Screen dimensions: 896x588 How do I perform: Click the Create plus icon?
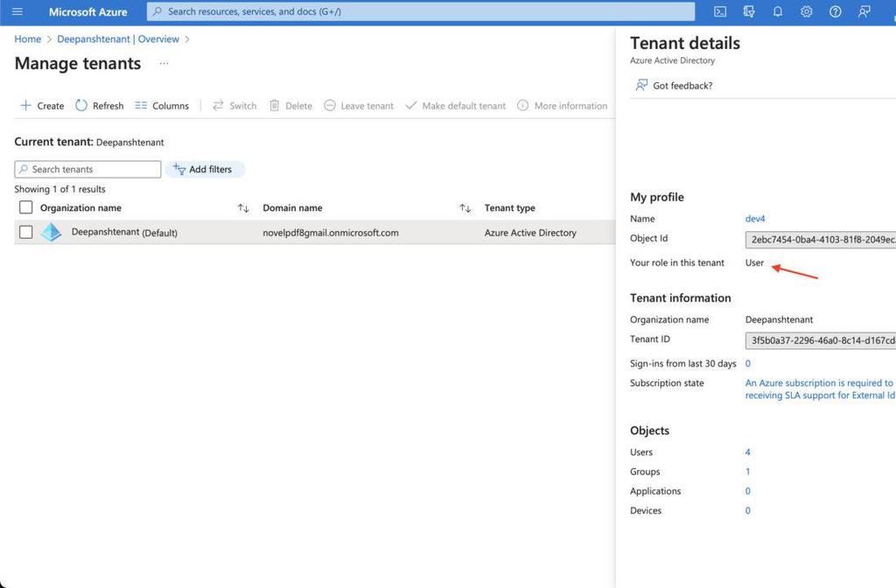point(25,105)
